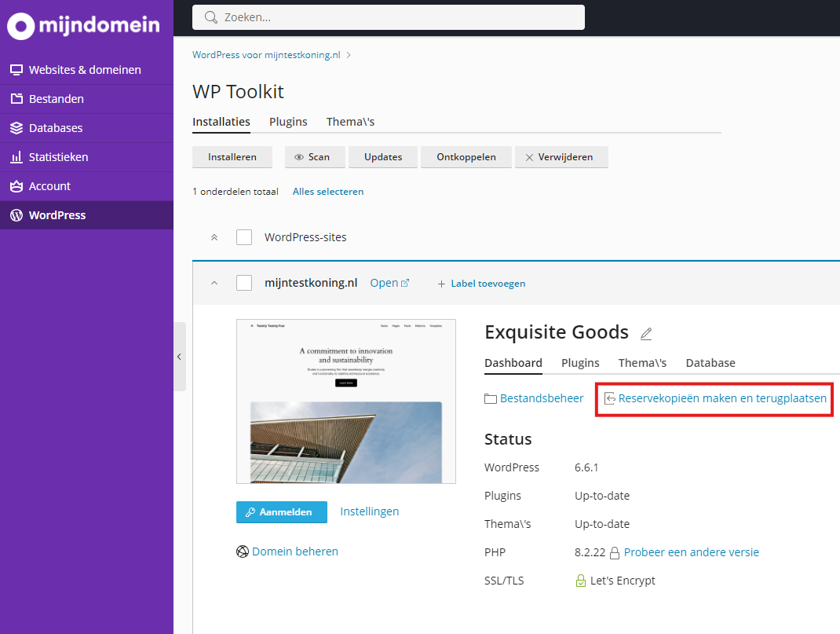Image resolution: width=840 pixels, height=634 pixels.
Task: Click Reservekopieën maken en terugplaatsen link
Action: (x=721, y=398)
